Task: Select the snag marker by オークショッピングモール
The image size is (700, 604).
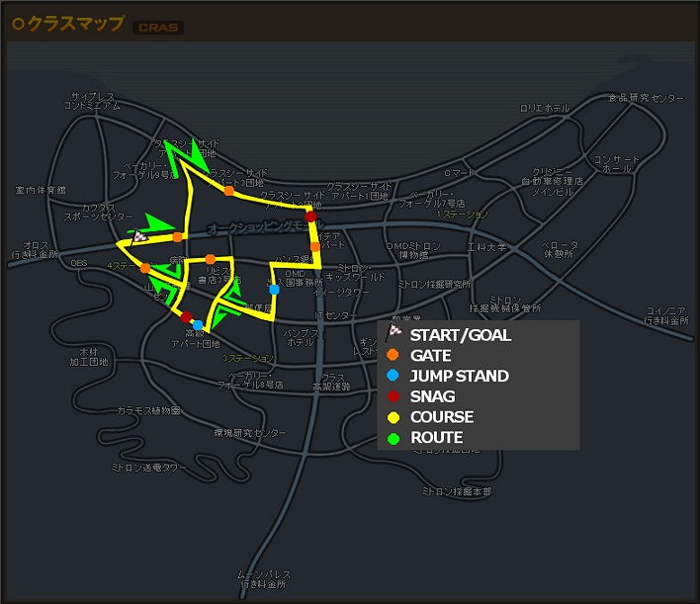Action: tap(310, 216)
